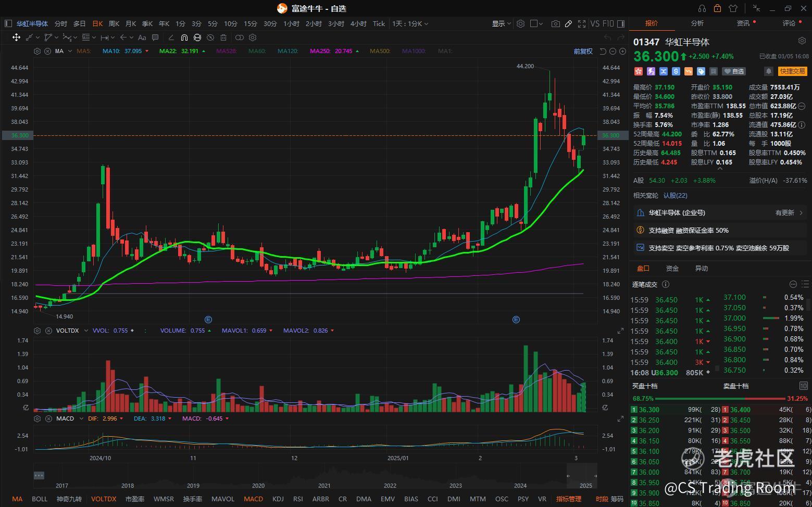Open F10 company information
The height and width of the screenshot is (507, 812).
point(608,23)
